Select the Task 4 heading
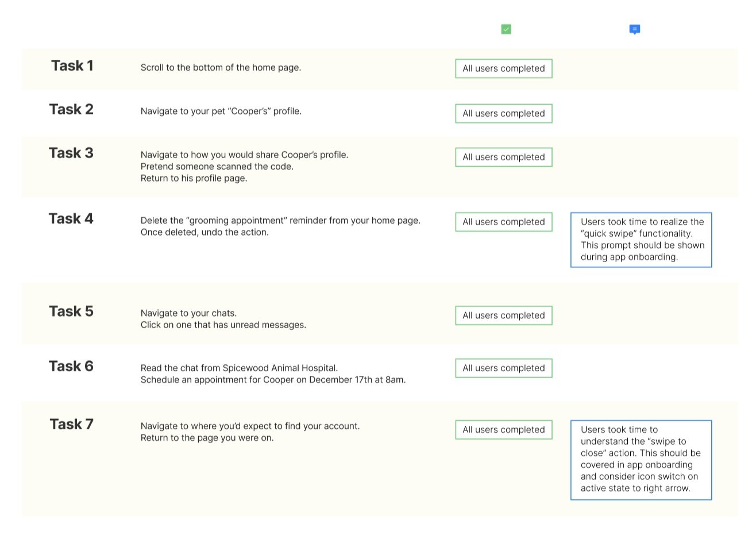 click(x=71, y=218)
